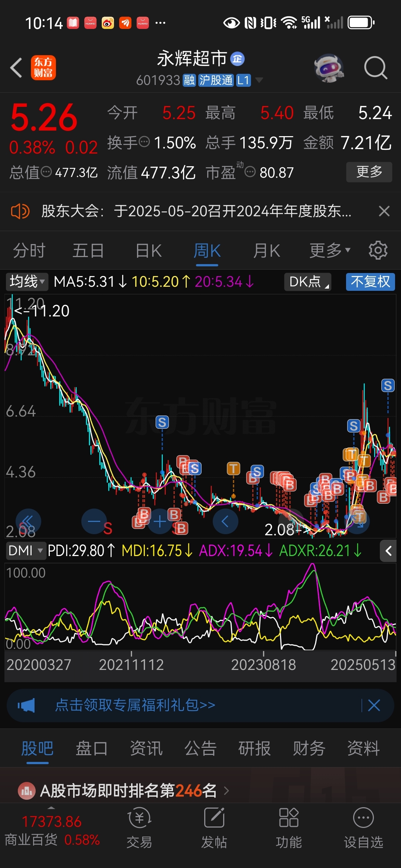Tap the megaphone promo icon
Screen dimensions: 401x868
click(x=26, y=705)
